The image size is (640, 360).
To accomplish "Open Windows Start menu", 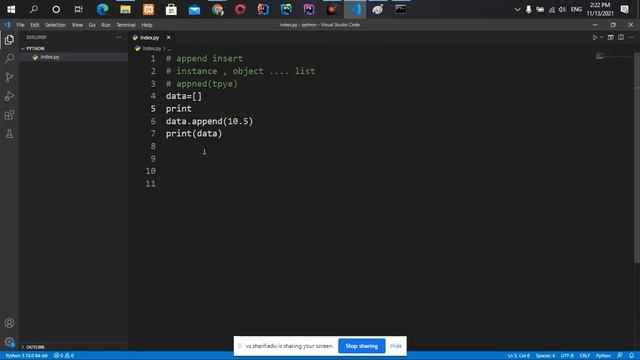I will 11,9.
